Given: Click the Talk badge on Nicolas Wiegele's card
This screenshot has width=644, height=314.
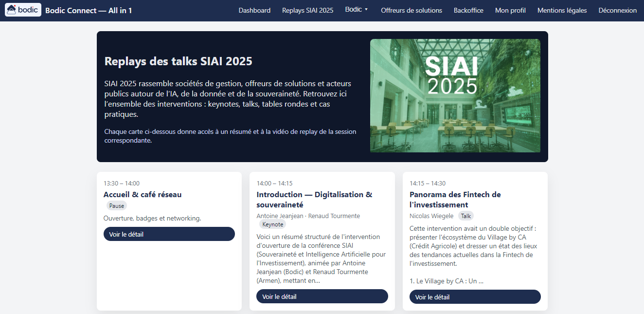Looking at the screenshot, I should click(x=465, y=216).
